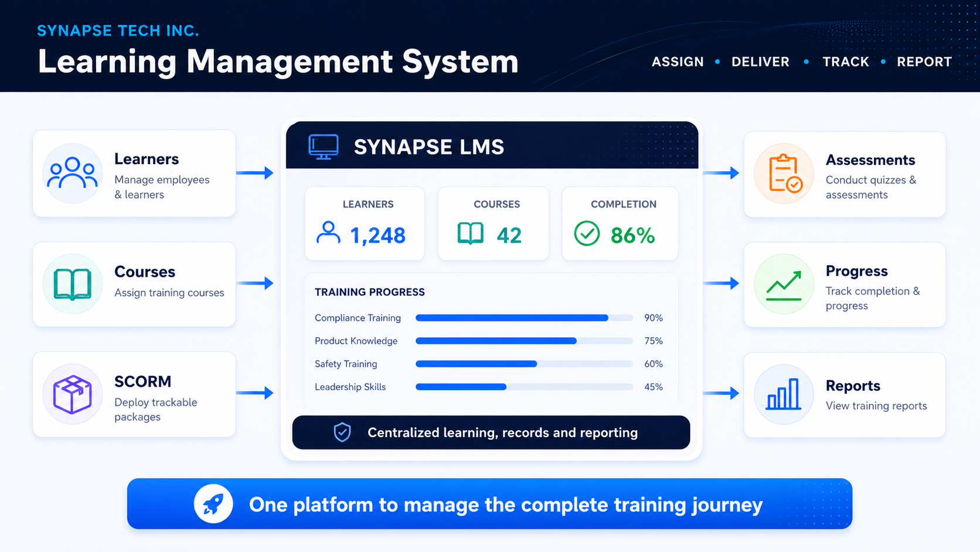Open the Reports card

click(x=845, y=395)
